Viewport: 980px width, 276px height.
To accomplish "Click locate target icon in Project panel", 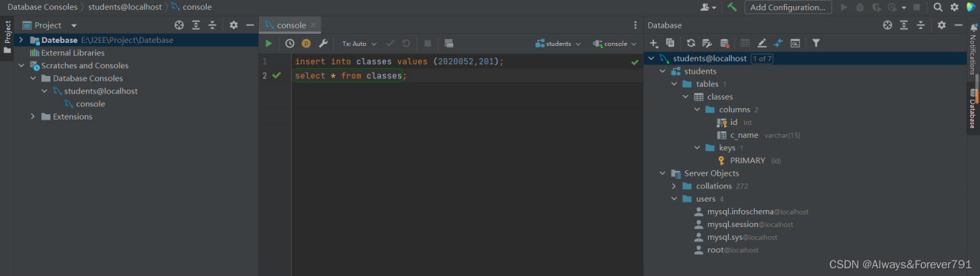I will tap(179, 25).
